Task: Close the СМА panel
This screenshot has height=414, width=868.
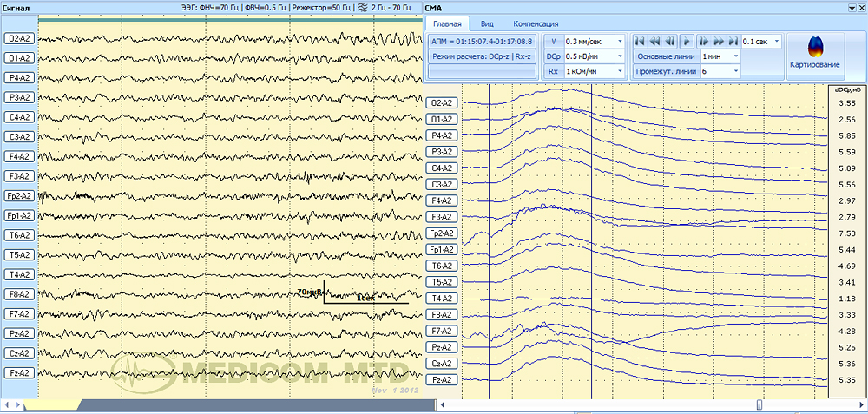Action: point(861,8)
